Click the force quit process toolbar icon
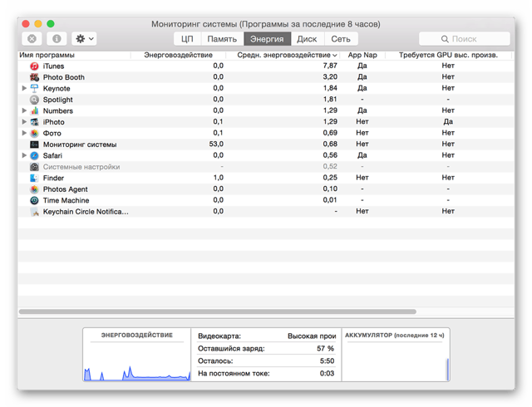 pyautogui.click(x=32, y=39)
